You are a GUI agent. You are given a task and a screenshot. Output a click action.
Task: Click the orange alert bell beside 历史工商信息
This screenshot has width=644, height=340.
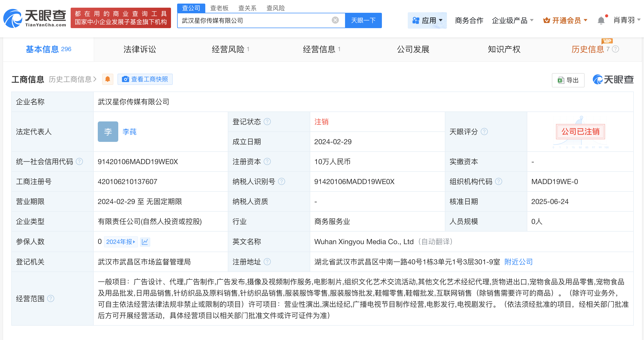(108, 79)
